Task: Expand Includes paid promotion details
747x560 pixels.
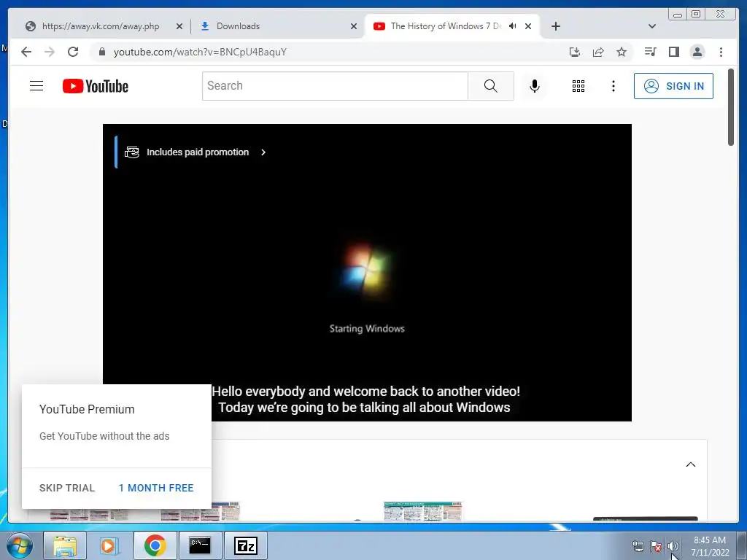Action: [196, 152]
